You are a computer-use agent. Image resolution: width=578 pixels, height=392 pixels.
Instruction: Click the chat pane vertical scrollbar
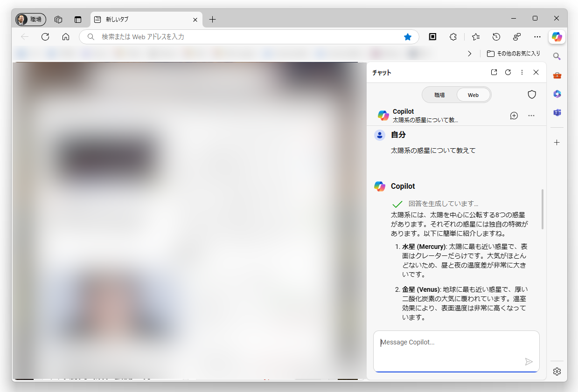tap(542, 209)
